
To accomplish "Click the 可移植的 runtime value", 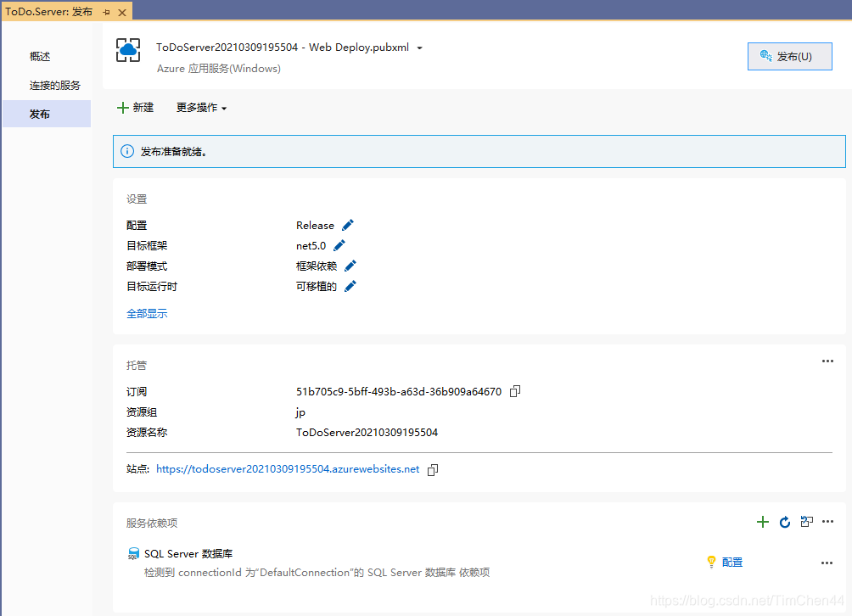I will tap(317, 286).
